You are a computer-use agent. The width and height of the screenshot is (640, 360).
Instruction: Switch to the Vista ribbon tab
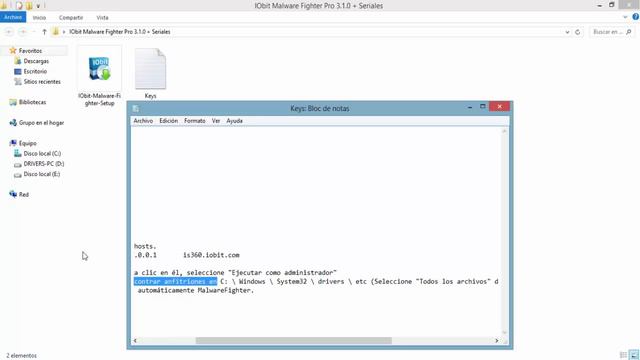point(102,18)
